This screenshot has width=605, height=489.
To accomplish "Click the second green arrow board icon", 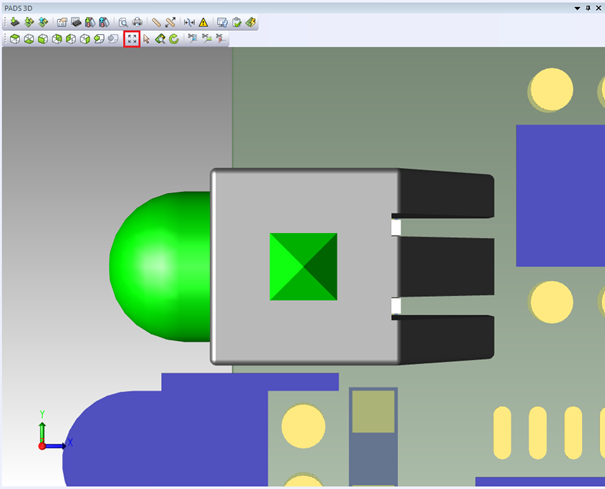I will pyautogui.click(x=29, y=22).
